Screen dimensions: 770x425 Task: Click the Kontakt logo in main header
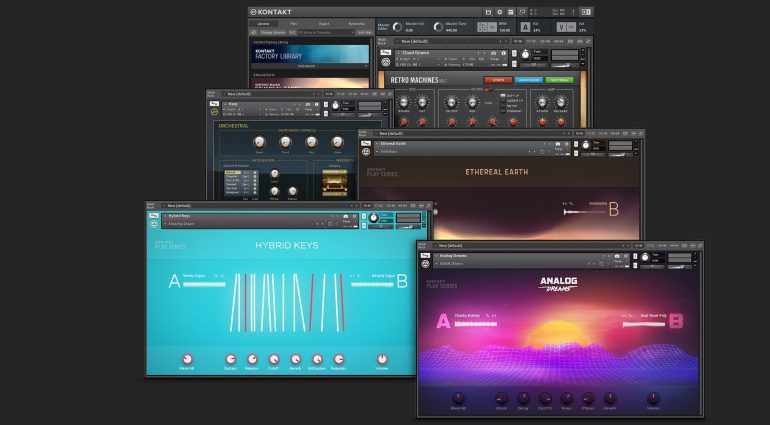(270, 12)
